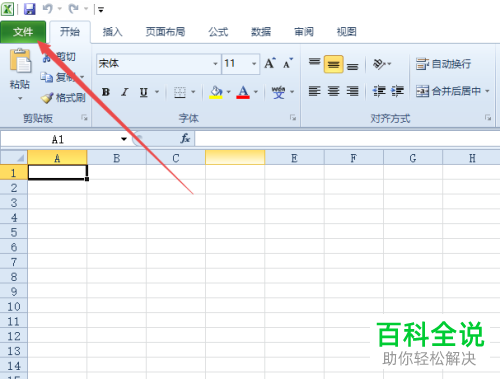Screen dimensions: 500x379
Task: Open the 文件 (File) tab
Action: (23, 32)
